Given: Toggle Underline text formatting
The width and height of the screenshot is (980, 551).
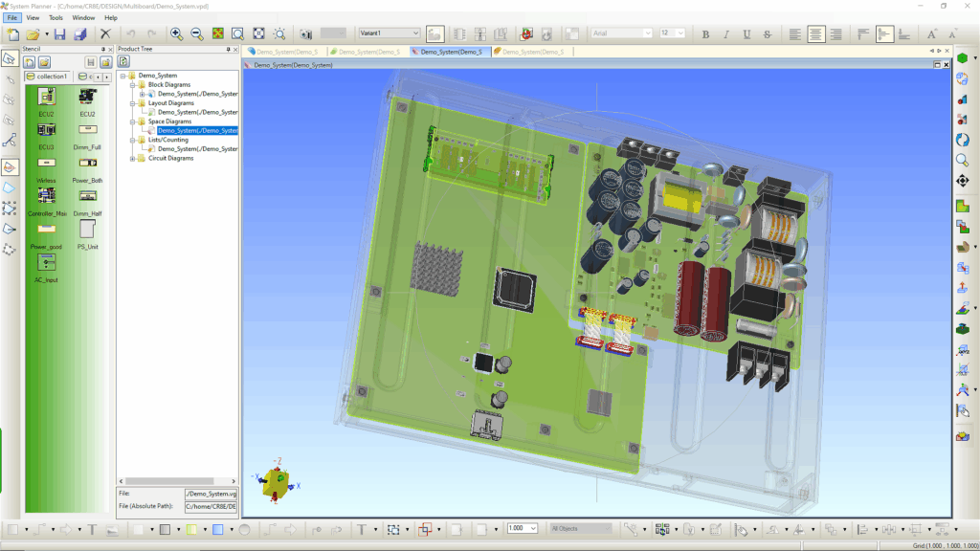Looking at the screenshot, I should pyautogui.click(x=746, y=33).
